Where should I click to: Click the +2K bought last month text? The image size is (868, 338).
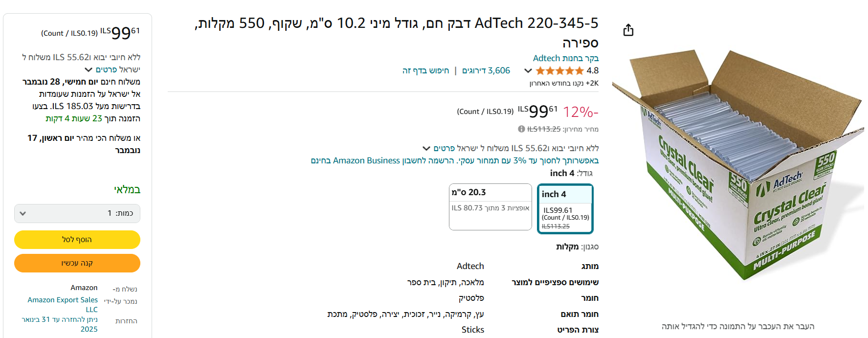click(x=564, y=83)
